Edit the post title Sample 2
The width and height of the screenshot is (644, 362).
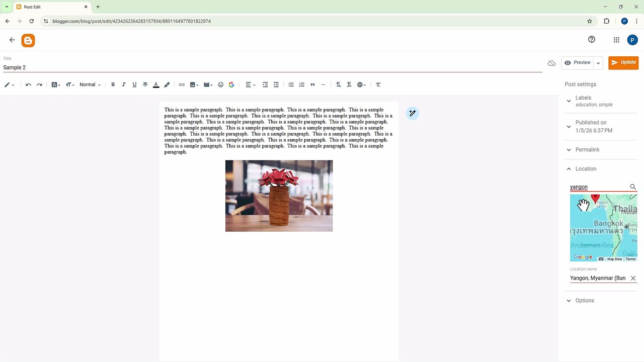click(x=272, y=67)
